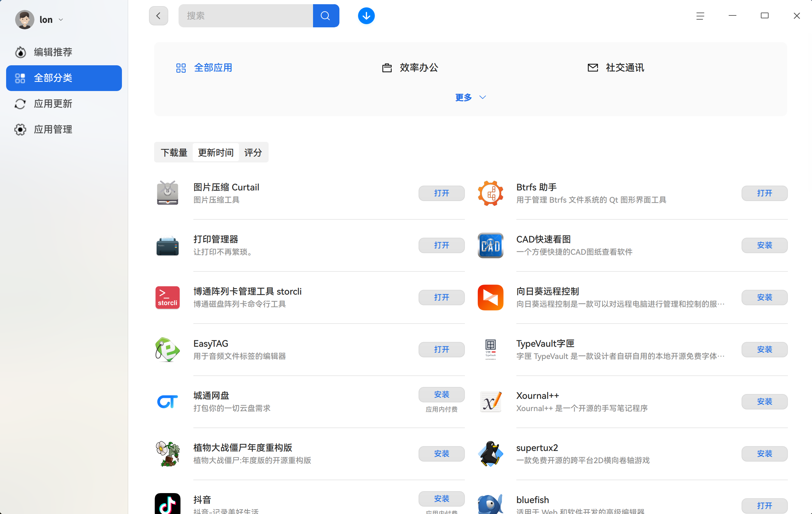Viewport: 812px width, 514px height.
Task: Switch sorting to 评分
Action: [253, 152]
